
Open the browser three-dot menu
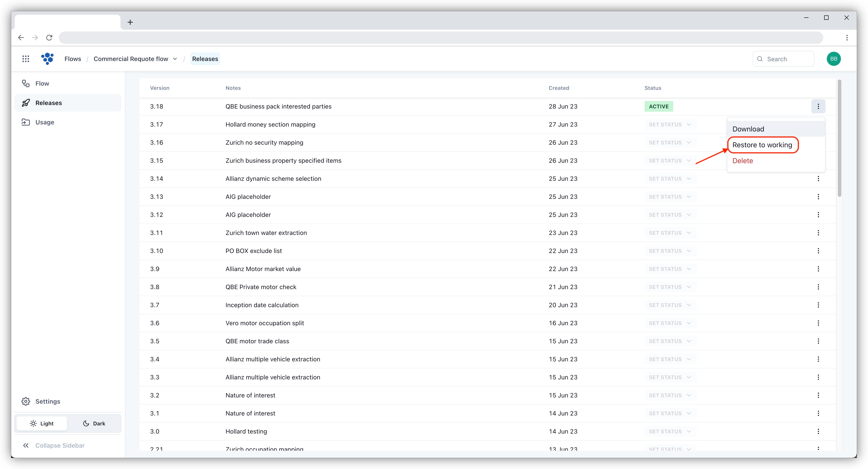(x=847, y=38)
